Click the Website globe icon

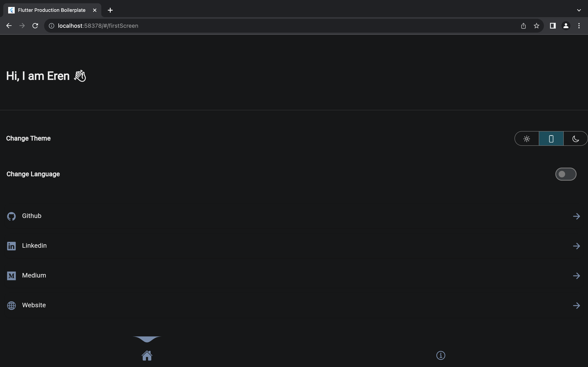pyautogui.click(x=11, y=306)
